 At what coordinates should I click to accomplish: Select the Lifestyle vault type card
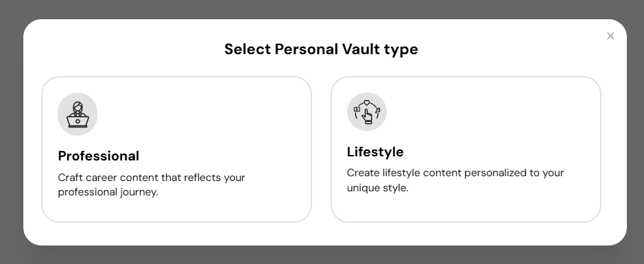466,149
